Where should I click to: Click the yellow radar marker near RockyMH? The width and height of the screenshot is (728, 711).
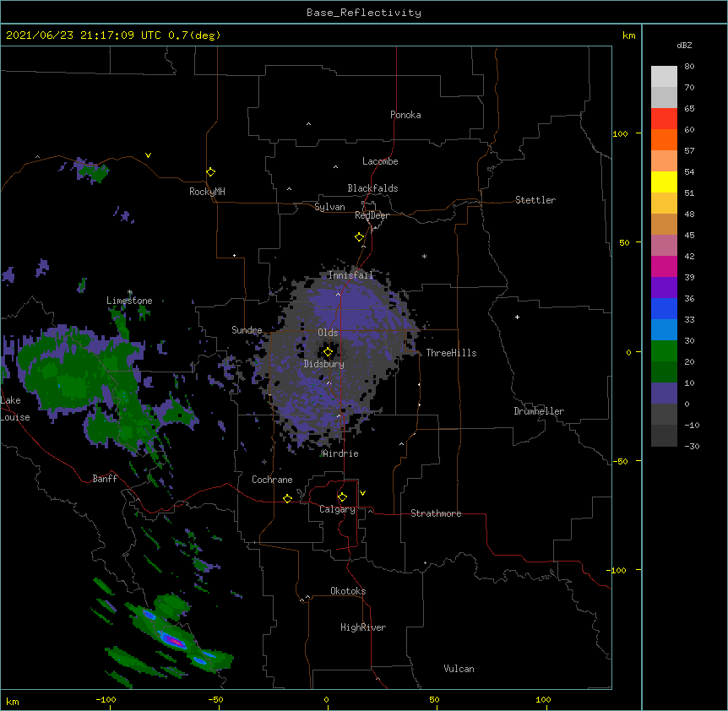point(210,172)
